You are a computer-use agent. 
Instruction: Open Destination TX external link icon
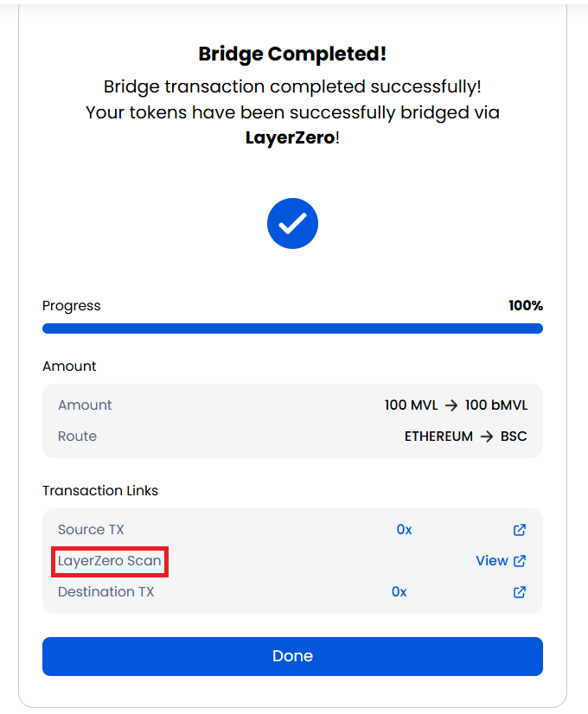tap(520, 592)
